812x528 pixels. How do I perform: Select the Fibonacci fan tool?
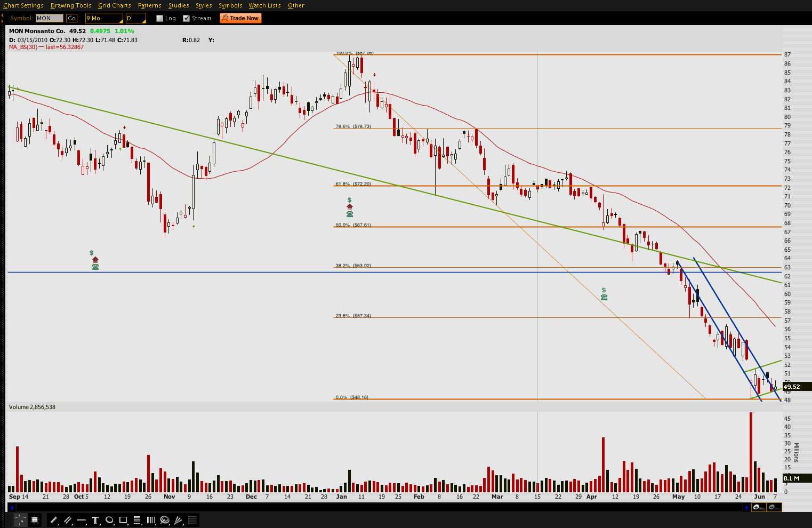[x=179, y=520]
